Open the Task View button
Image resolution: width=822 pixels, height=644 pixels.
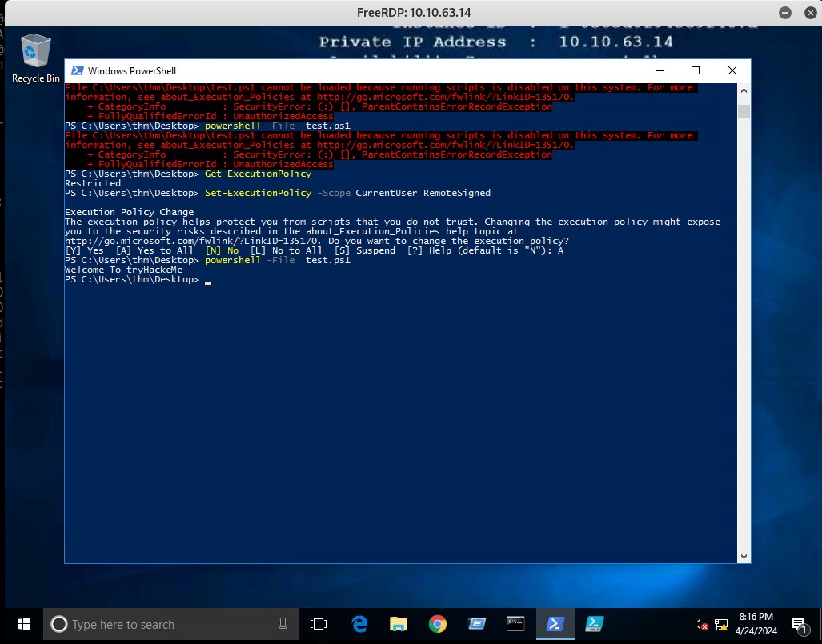[x=319, y=624]
